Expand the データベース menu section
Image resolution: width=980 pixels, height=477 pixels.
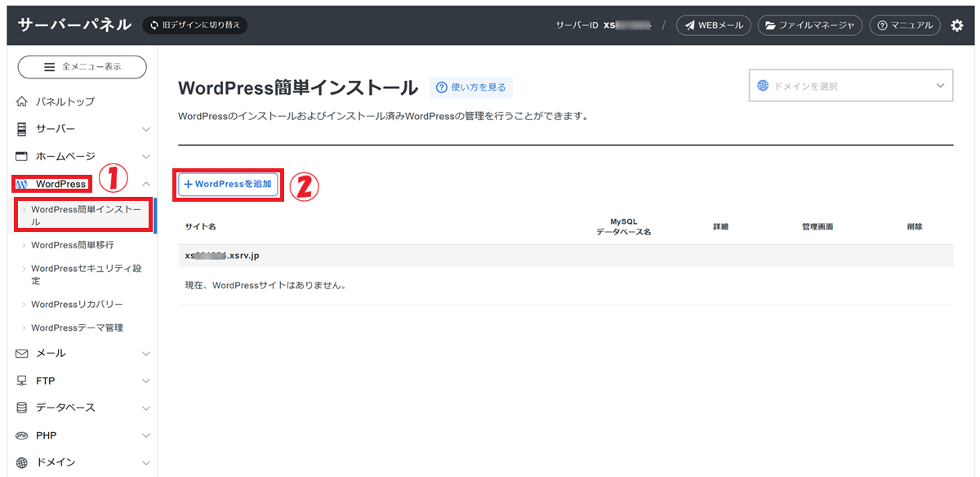[81, 408]
